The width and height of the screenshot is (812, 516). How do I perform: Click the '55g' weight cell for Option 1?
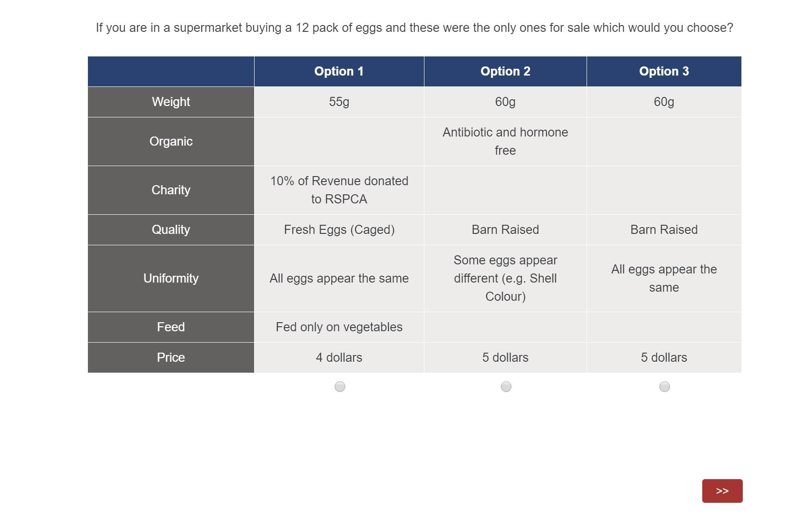(x=339, y=102)
